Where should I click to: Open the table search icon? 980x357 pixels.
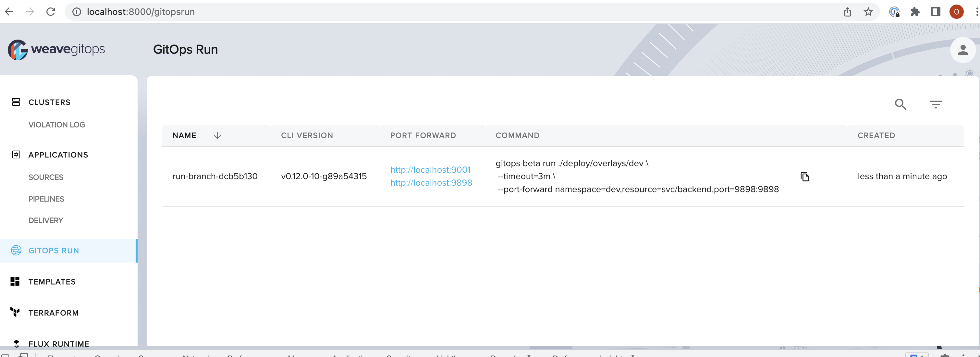pos(900,104)
